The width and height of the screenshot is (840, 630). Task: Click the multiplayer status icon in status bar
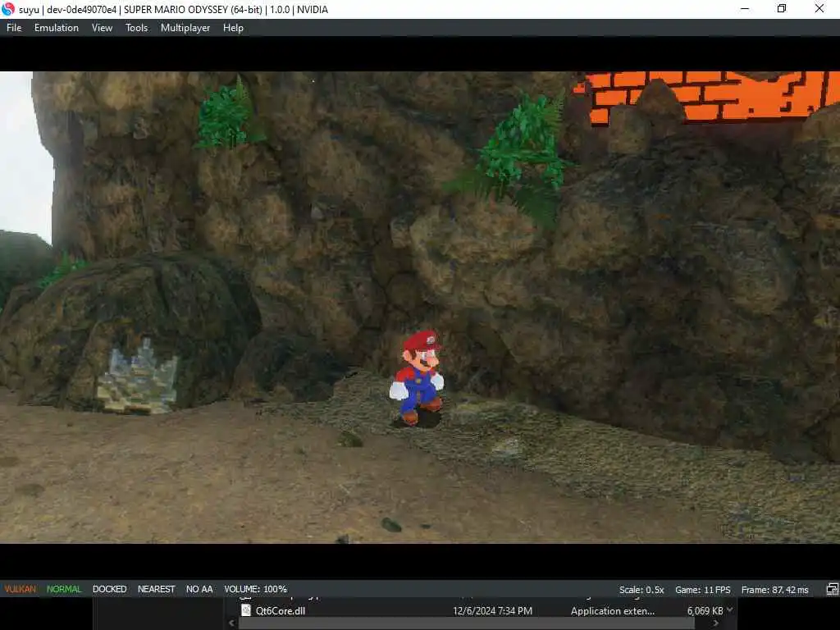[832, 589]
